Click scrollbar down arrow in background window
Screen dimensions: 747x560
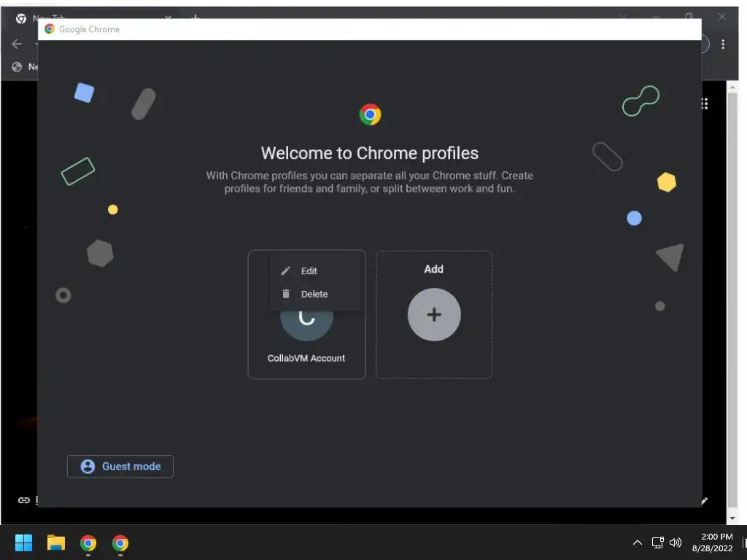732,518
